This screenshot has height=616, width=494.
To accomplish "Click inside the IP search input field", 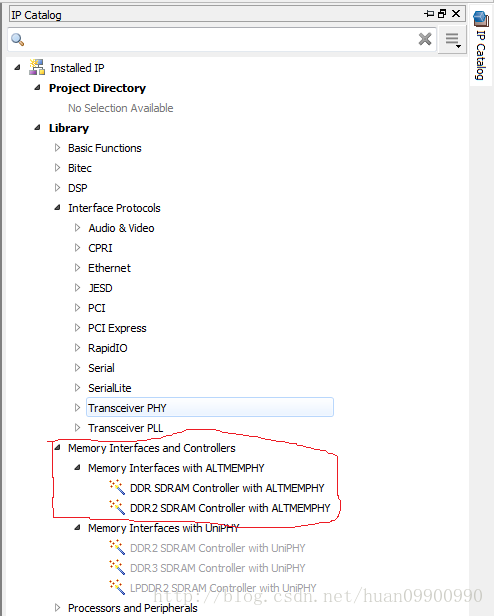I will pos(220,40).
